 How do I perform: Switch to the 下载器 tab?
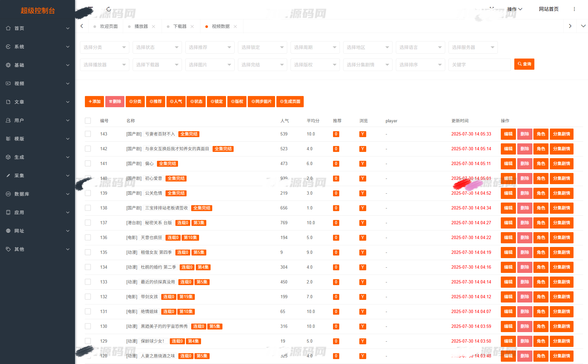pos(180,27)
